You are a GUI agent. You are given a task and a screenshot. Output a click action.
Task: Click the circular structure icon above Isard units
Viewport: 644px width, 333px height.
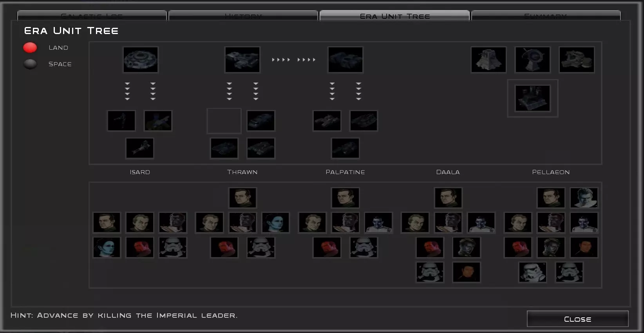pyautogui.click(x=141, y=59)
